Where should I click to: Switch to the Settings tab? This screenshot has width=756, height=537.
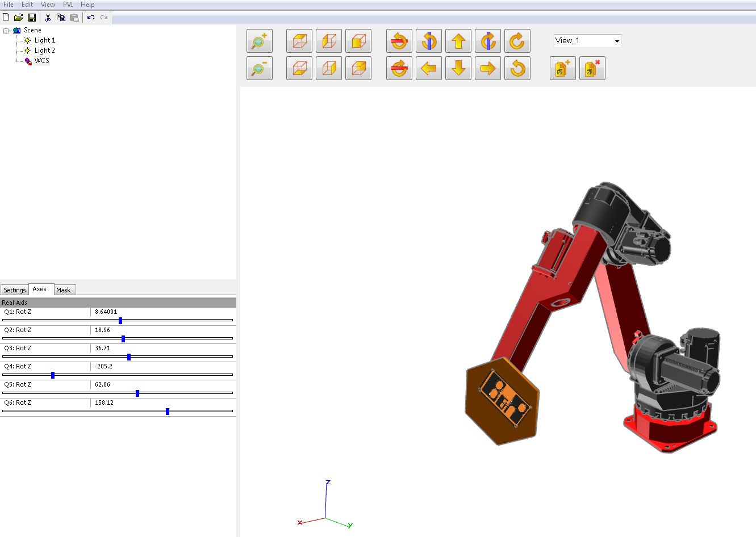pyautogui.click(x=15, y=290)
